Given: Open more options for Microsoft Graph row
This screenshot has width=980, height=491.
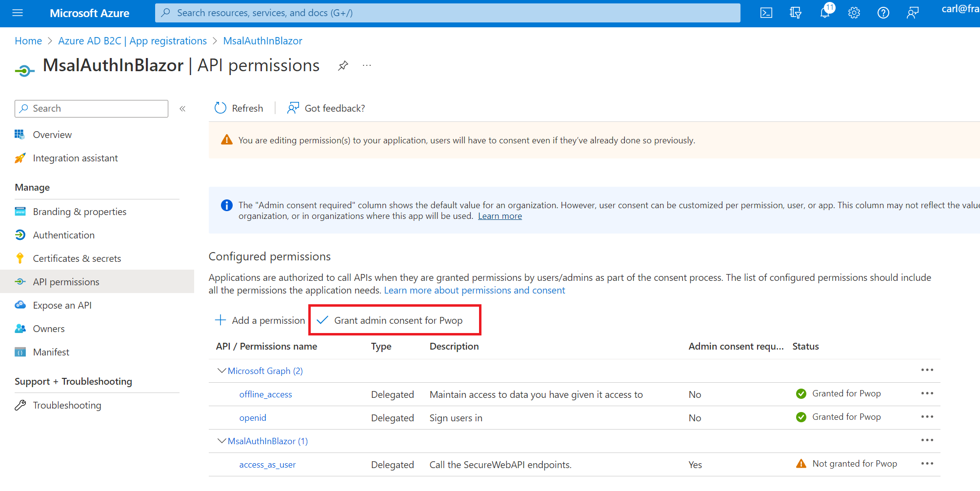Looking at the screenshot, I should click(x=927, y=370).
